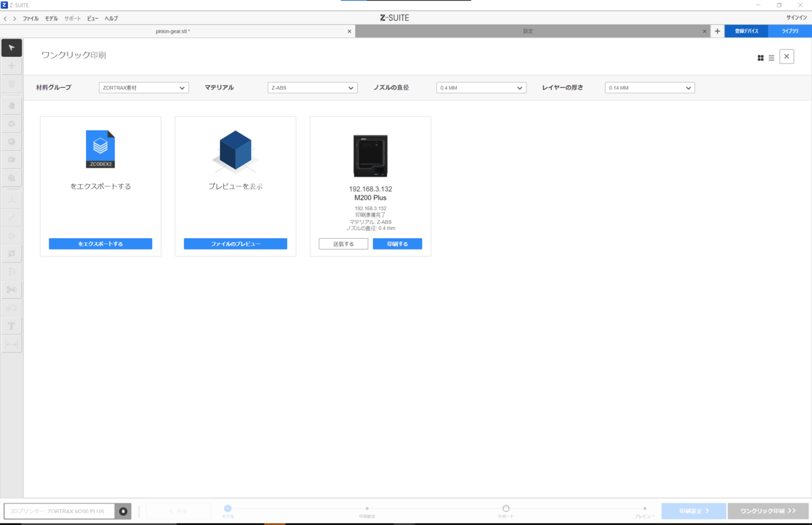
Task: Click the 印刷準備完了 status text
Action: click(x=370, y=215)
